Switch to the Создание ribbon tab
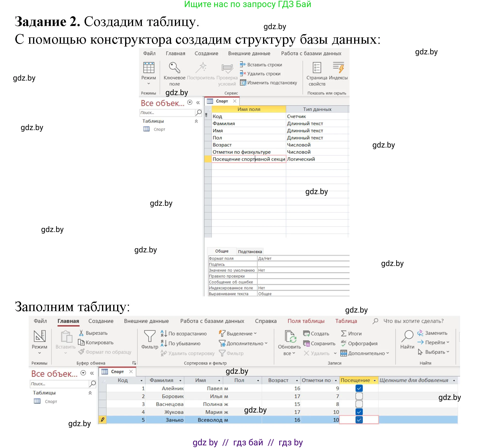Image resolution: width=496 pixels, height=448 pixels. click(x=101, y=321)
